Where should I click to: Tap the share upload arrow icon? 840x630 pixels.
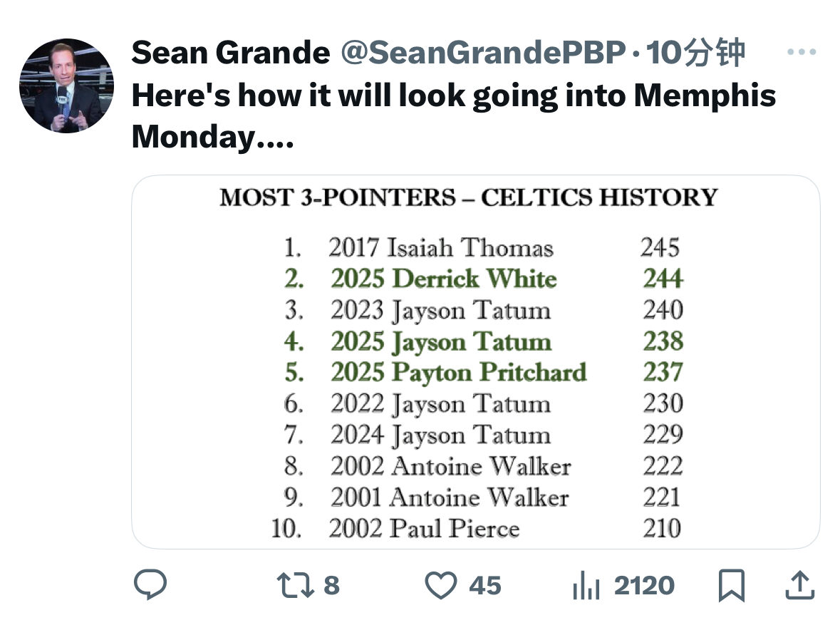(800, 585)
